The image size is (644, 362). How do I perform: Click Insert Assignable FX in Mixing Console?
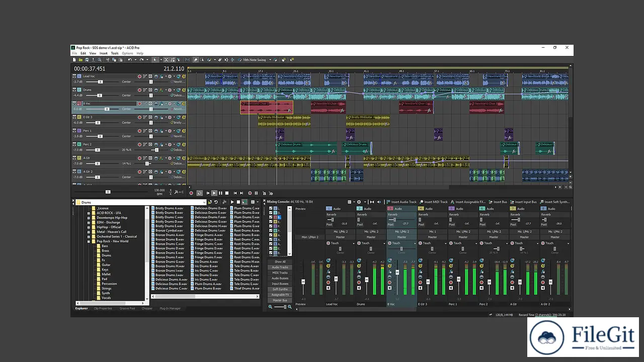pos(468,202)
